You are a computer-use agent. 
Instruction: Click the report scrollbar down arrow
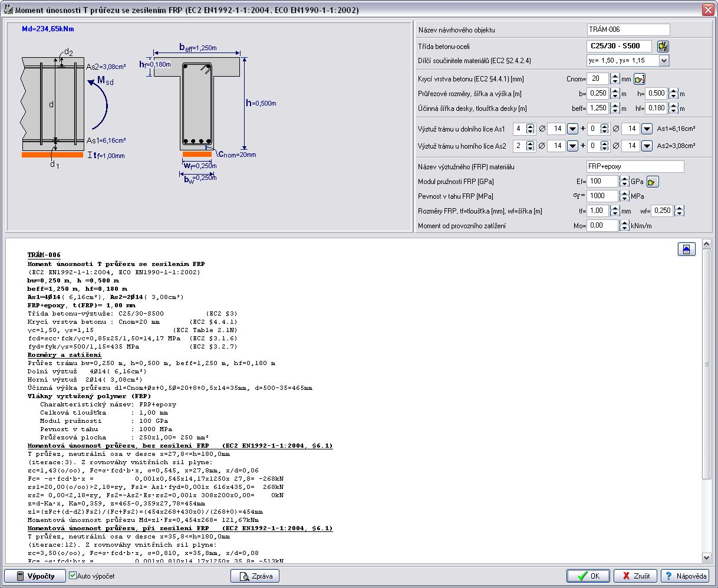pyautogui.click(x=707, y=557)
